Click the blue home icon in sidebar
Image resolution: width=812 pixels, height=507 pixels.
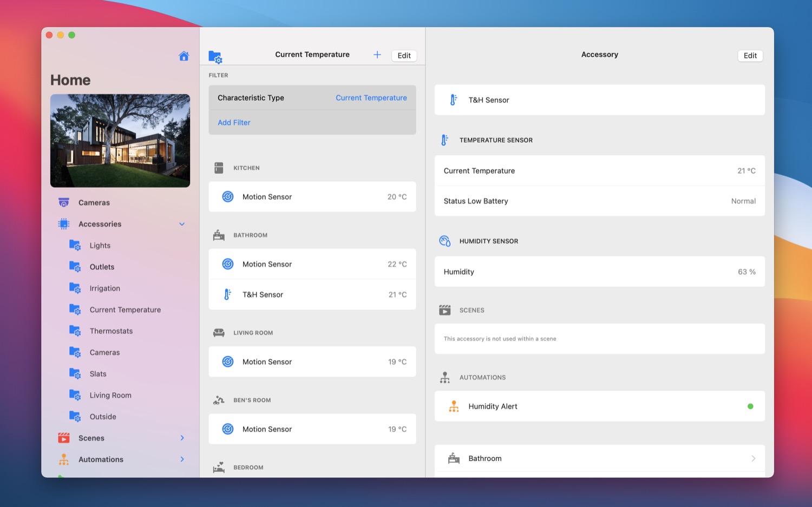coord(184,56)
